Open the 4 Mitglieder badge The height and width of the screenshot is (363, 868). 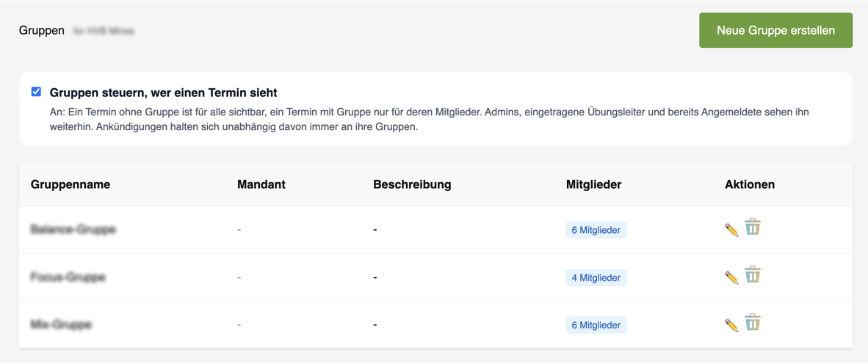click(x=596, y=277)
